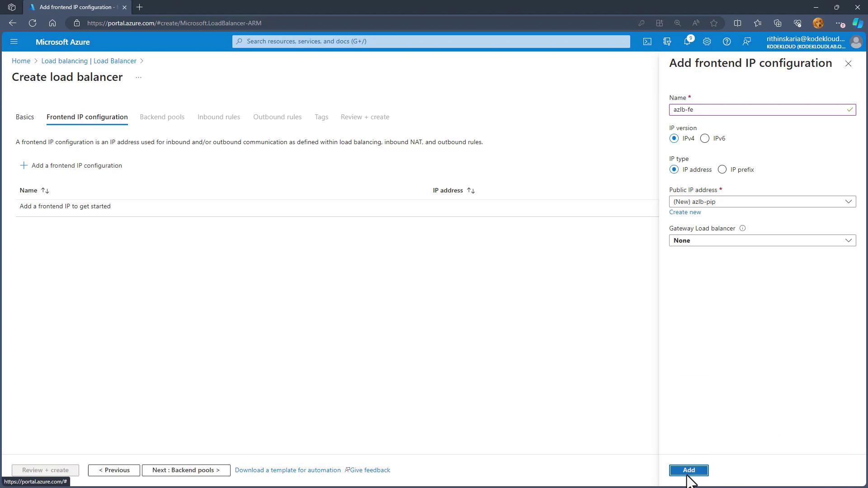Close the Add frontend IP panel
This screenshot has height=488, width=868.
point(848,64)
